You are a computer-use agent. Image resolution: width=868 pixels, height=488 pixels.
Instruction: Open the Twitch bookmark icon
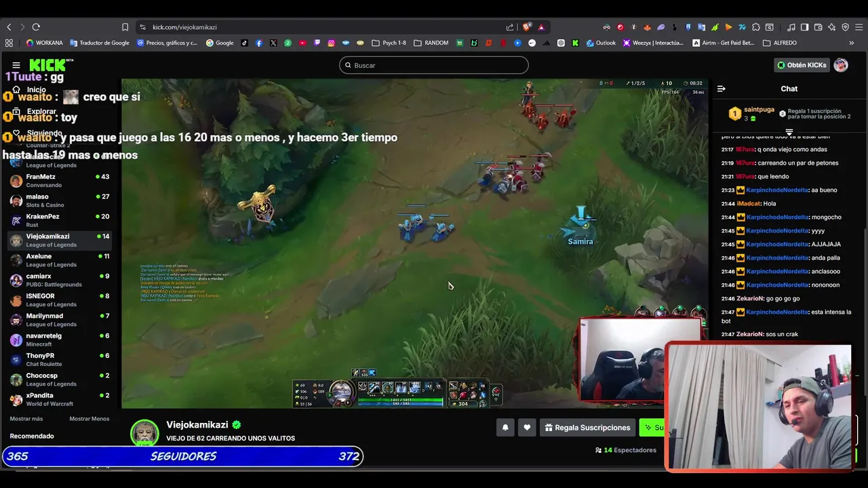pos(317,43)
